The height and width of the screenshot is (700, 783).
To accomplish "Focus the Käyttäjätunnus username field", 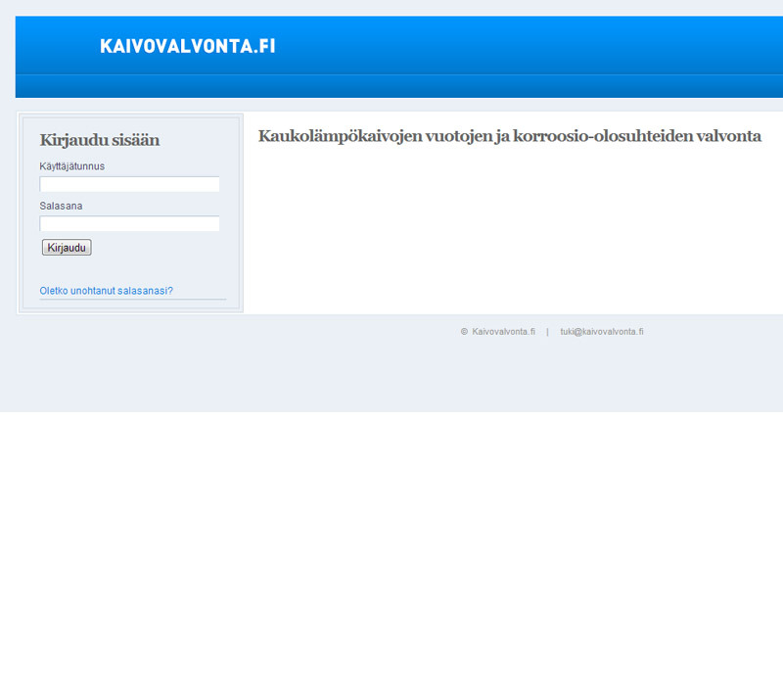I will tap(129, 184).
